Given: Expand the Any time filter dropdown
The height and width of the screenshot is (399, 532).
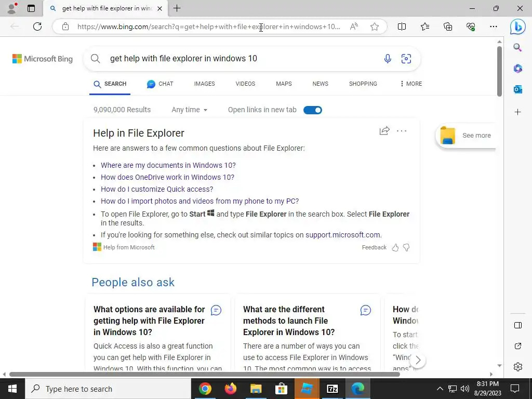Looking at the screenshot, I should [x=189, y=110].
